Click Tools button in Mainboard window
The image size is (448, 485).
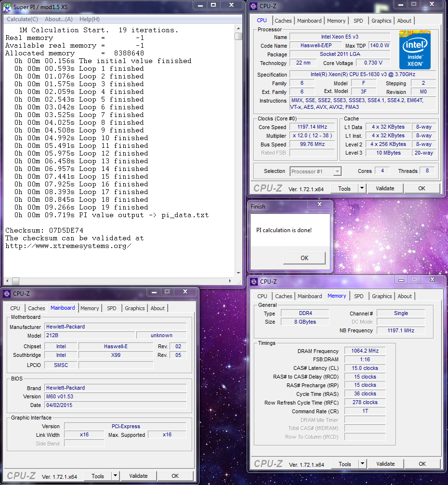click(x=98, y=476)
